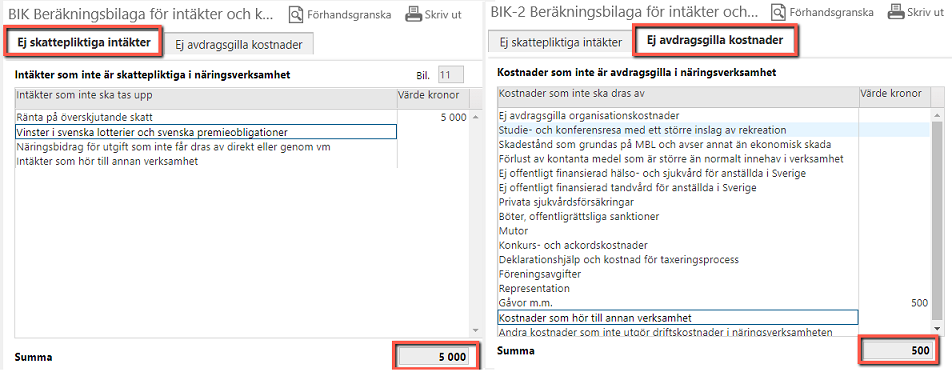952x384 pixels.
Task: Click the Förhandsgranska label in the BIK-2 window
Action: 832,12
